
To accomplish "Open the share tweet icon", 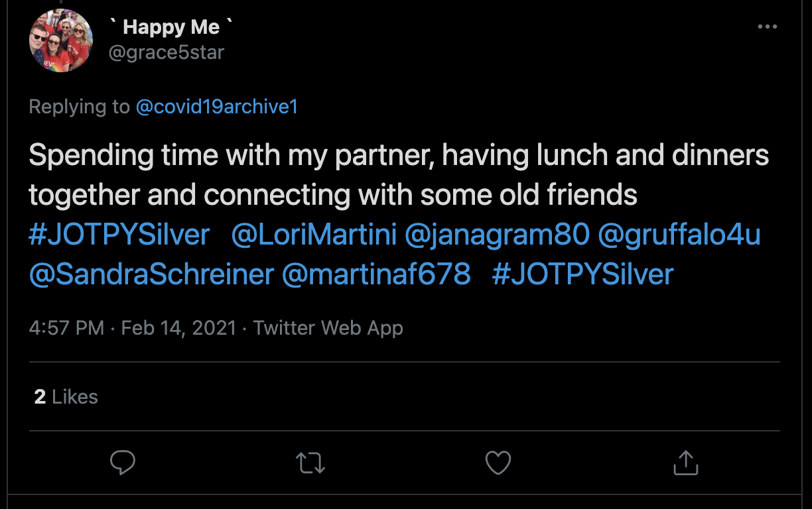I will (686, 463).
